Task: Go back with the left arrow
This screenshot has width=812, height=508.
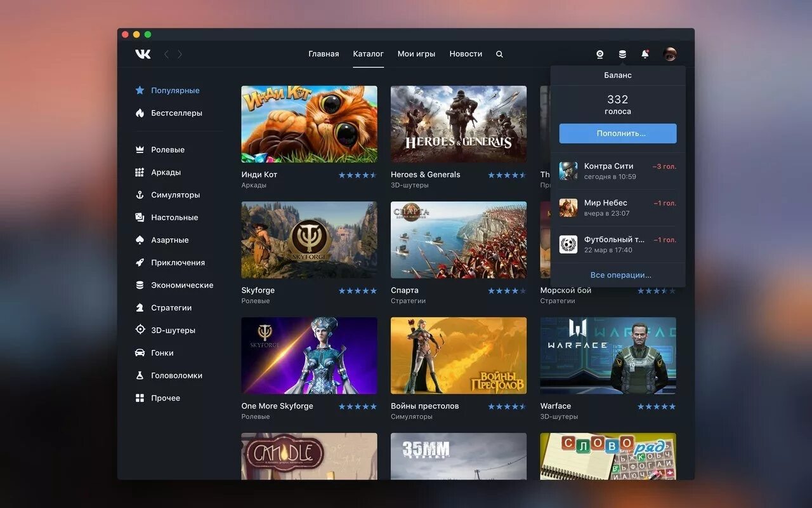Action: [x=166, y=54]
